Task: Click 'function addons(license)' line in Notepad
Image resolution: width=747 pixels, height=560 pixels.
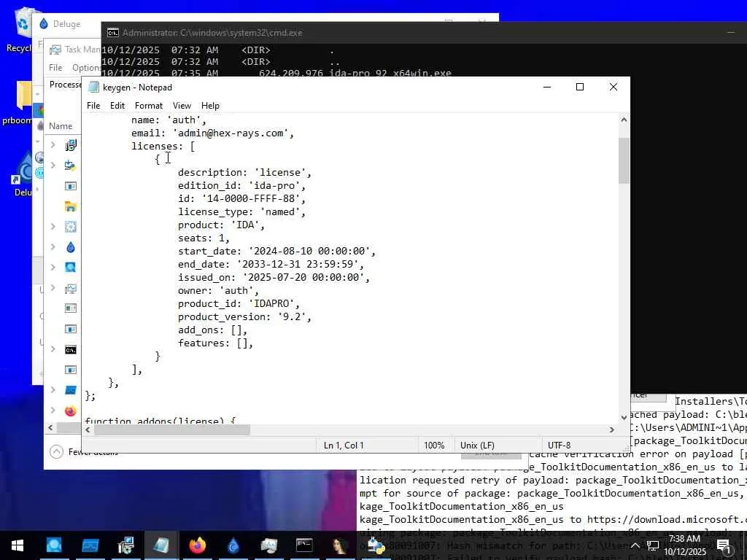Action: (160, 421)
